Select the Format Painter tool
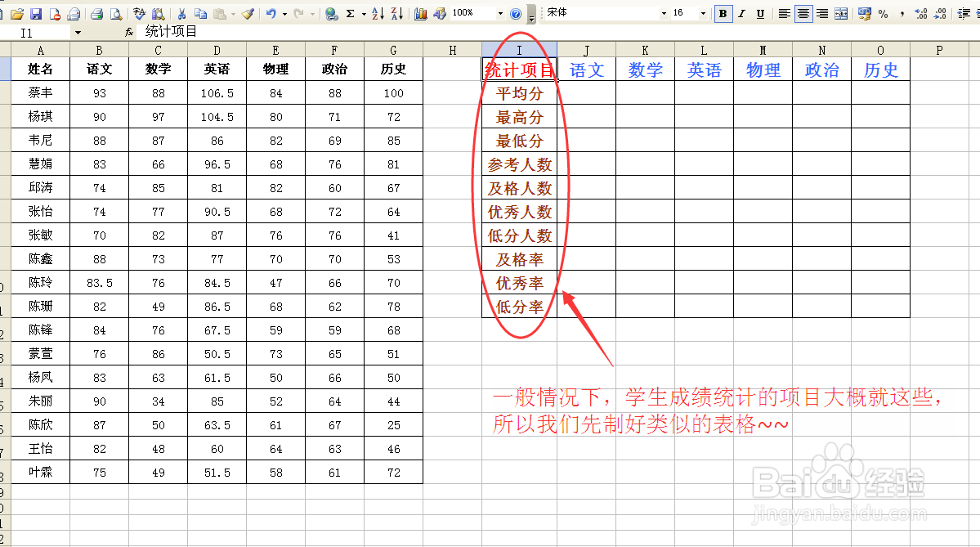The width and height of the screenshot is (980, 547). pyautogui.click(x=248, y=13)
